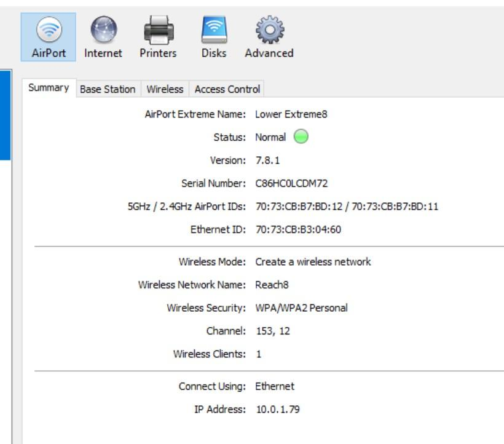Click the IP Address label
The height and width of the screenshot is (444, 504).
pyautogui.click(x=220, y=410)
